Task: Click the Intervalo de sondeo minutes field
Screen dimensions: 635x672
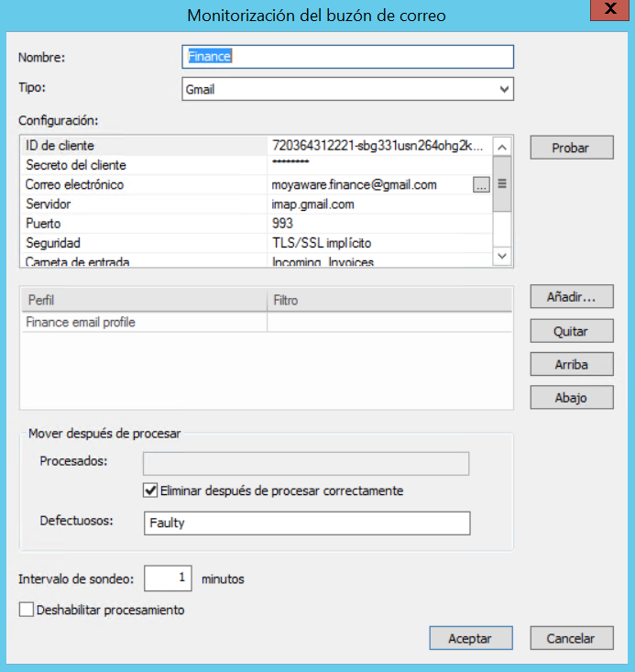Action: (168, 578)
